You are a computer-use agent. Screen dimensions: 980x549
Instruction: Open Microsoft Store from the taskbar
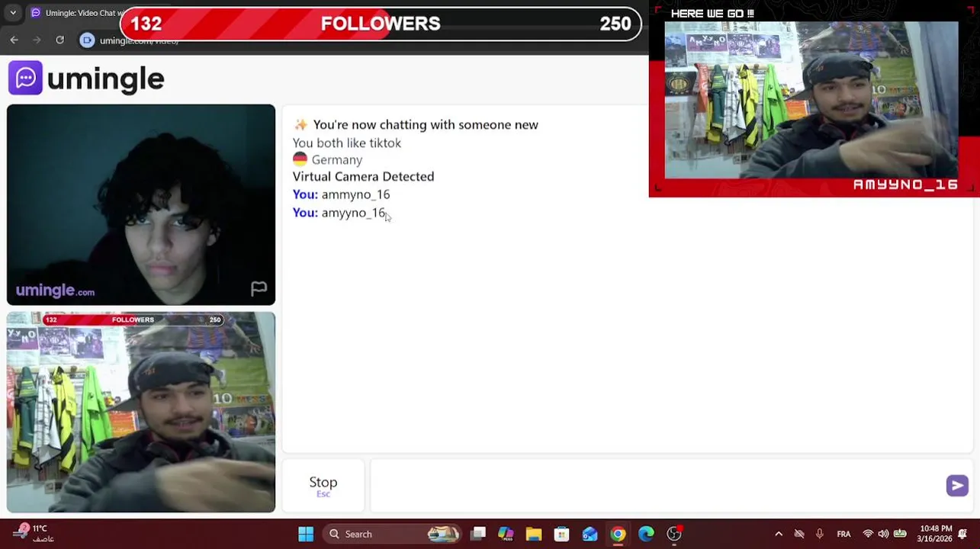561,534
